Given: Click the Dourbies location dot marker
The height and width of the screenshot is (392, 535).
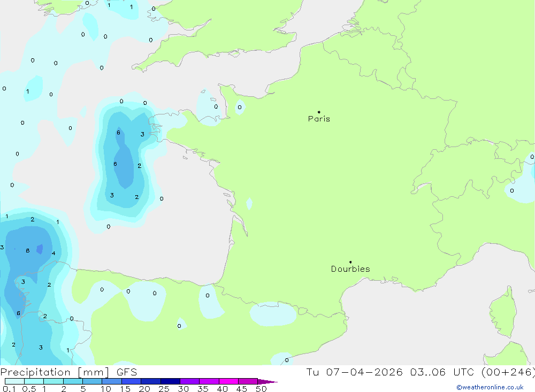Looking at the screenshot, I should (x=350, y=262).
